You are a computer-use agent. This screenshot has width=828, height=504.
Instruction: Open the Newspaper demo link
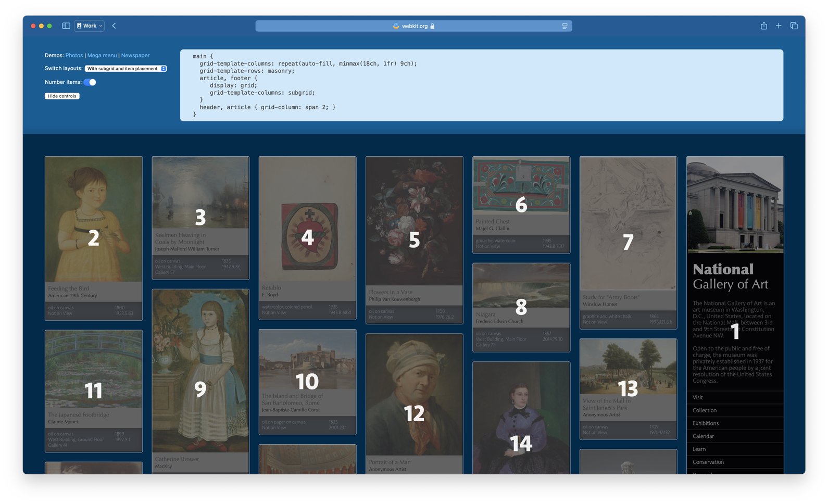(135, 55)
